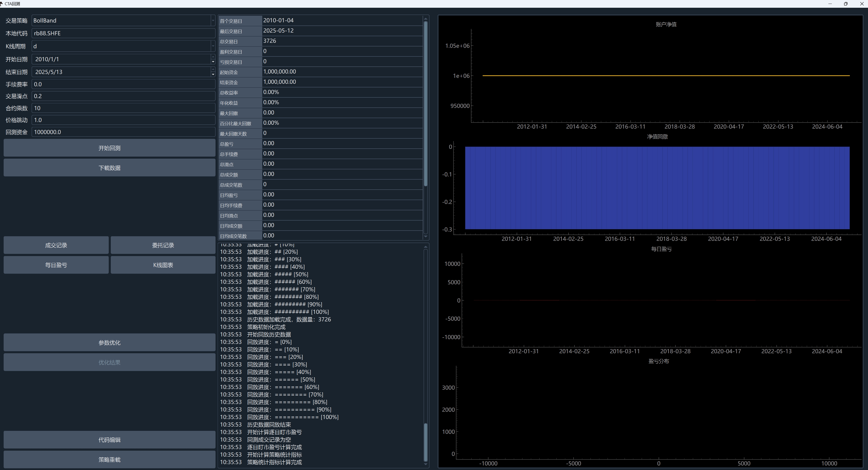Click the yellow 账户净值 balance line
The width and height of the screenshot is (868, 470).
click(x=666, y=76)
